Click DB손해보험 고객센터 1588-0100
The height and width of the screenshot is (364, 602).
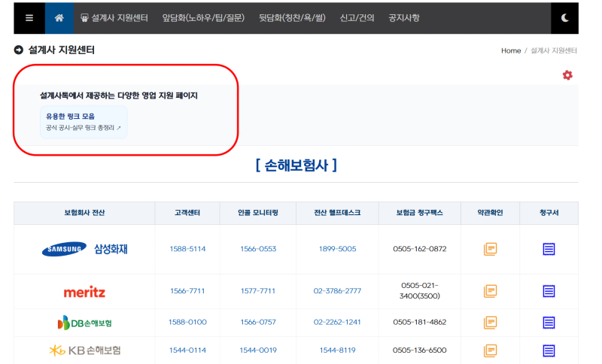point(187,322)
